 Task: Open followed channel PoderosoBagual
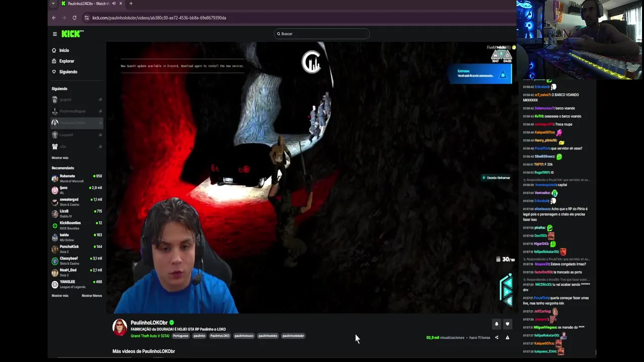point(77,111)
